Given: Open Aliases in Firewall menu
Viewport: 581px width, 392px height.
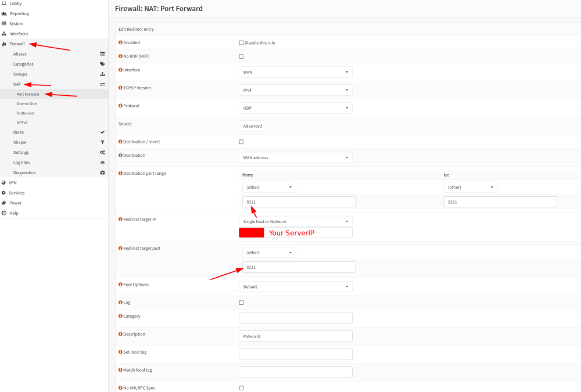Looking at the screenshot, I should (x=20, y=54).
